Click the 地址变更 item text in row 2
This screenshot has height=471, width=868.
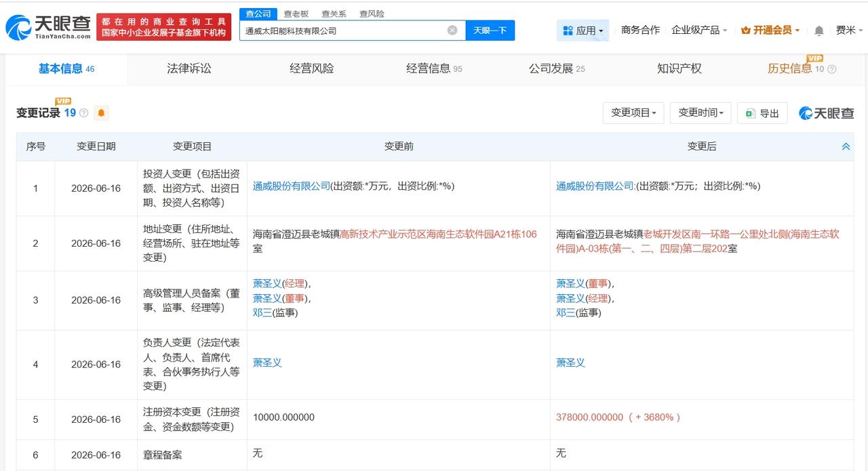click(191, 243)
